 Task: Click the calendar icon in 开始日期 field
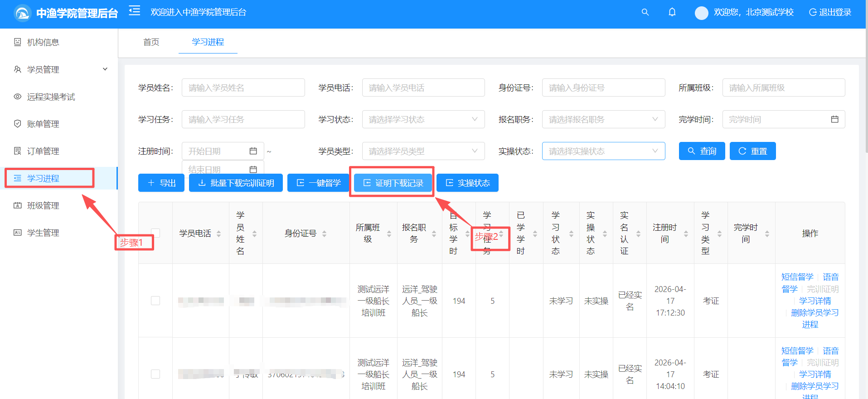tap(253, 151)
